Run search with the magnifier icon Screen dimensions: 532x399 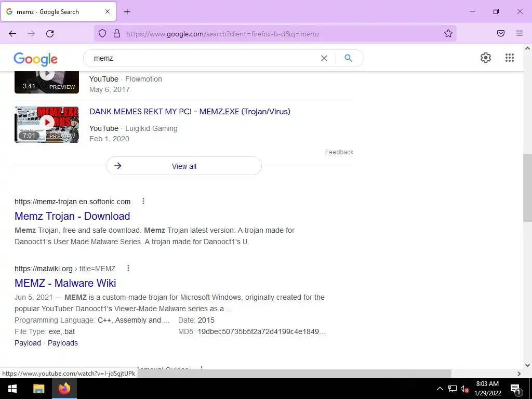348,58
